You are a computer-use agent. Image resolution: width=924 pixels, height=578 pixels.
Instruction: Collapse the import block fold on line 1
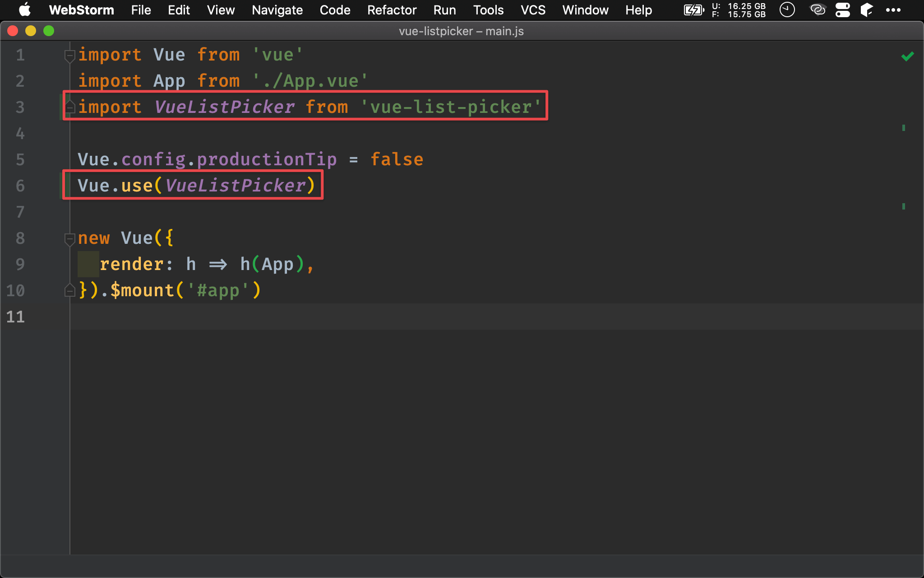click(69, 56)
